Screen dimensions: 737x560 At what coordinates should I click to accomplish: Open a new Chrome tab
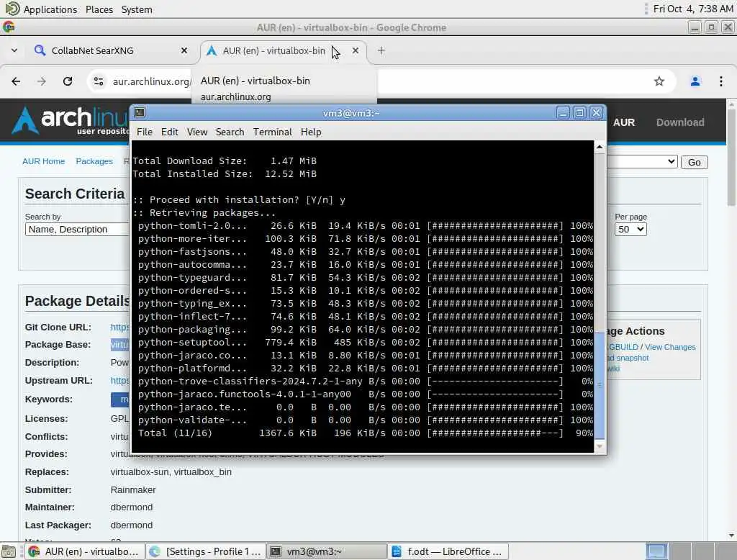(x=381, y=50)
